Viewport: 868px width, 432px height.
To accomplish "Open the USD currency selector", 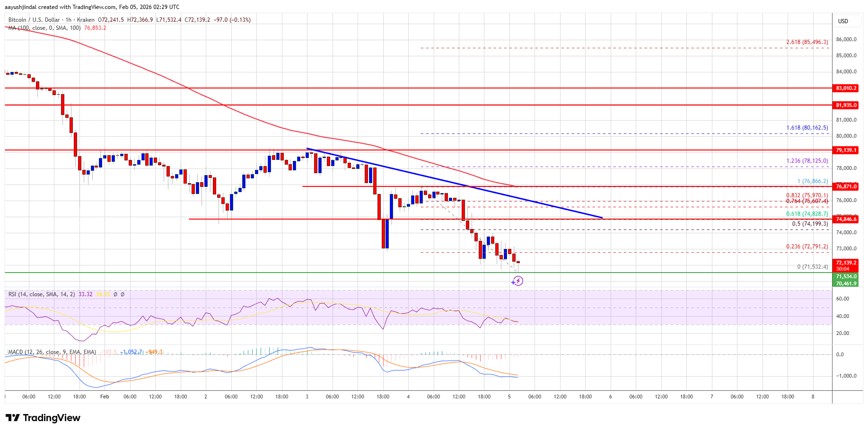I will click(843, 21).
